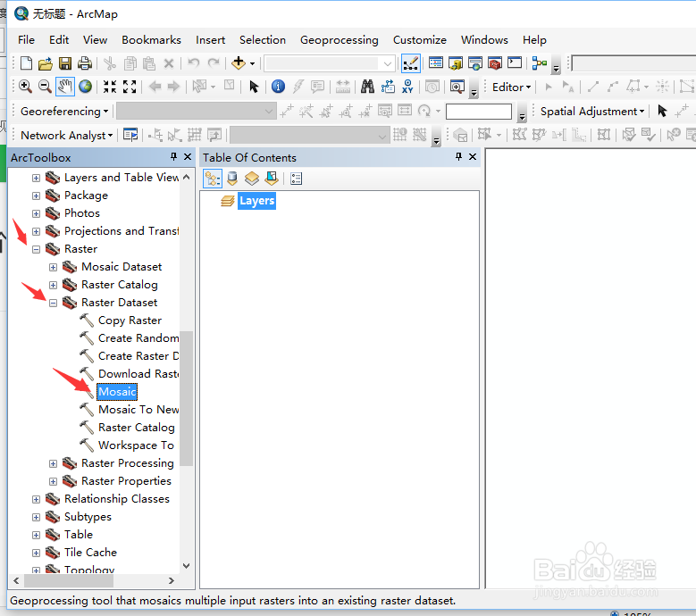Click the Find binoculars icon
This screenshot has width=696, height=616.
coord(367,87)
